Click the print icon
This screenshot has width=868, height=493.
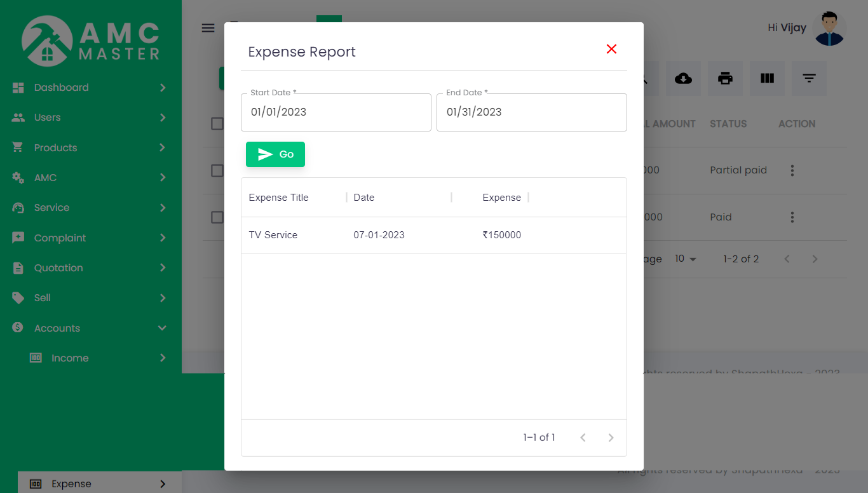coord(725,79)
